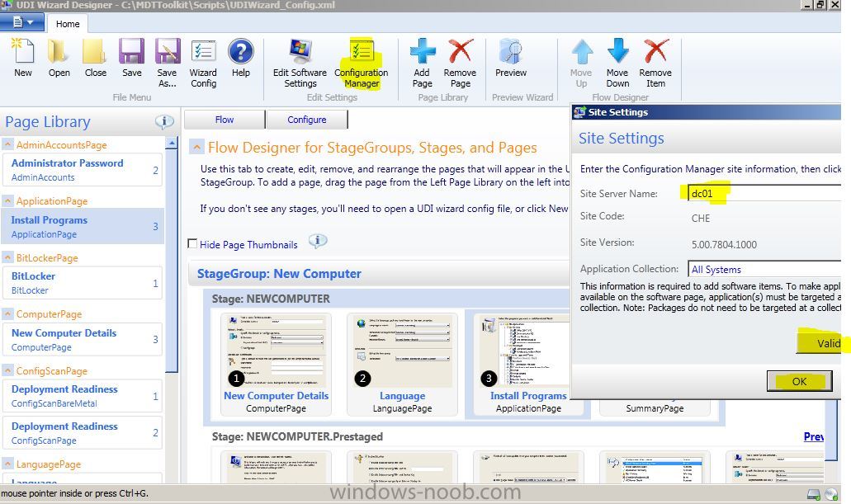Open Edit Software Settings
Image resolution: width=851 pixels, height=504 pixels.
click(x=300, y=63)
